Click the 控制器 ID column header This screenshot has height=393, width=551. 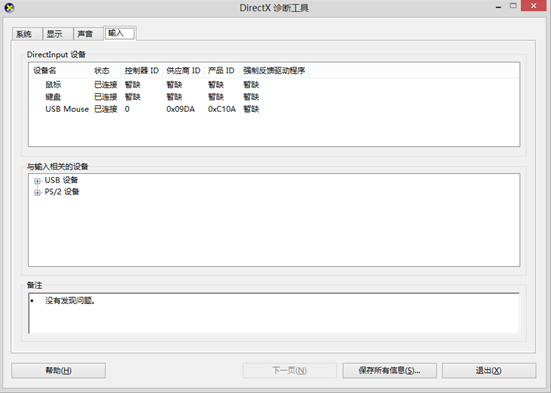pos(142,71)
